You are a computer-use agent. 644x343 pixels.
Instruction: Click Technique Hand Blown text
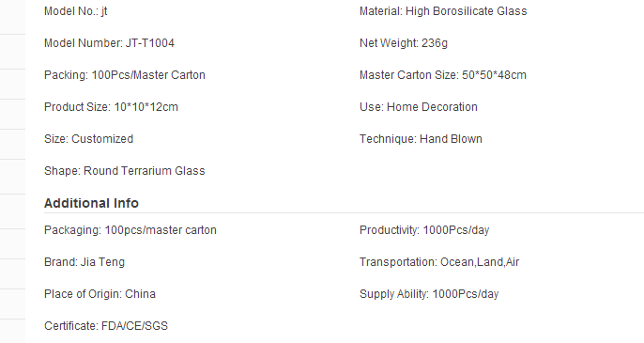click(x=421, y=139)
